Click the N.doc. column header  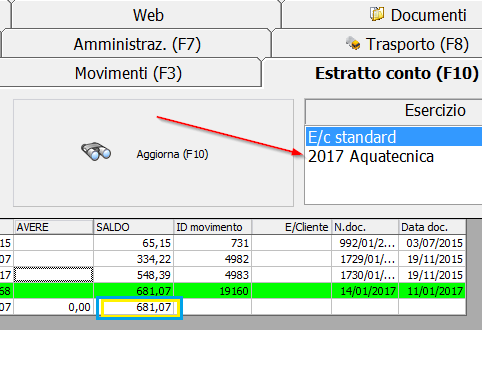pos(365,227)
